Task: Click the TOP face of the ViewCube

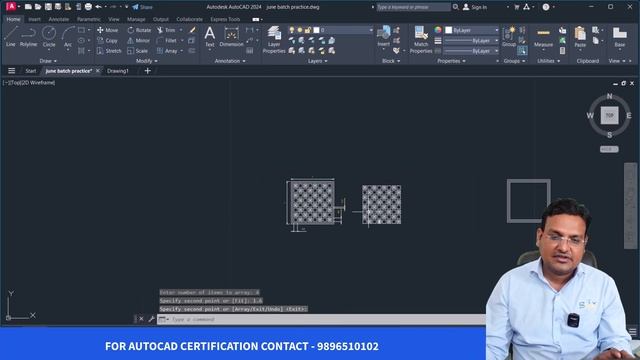Action: pyautogui.click(x=609, y=116)
